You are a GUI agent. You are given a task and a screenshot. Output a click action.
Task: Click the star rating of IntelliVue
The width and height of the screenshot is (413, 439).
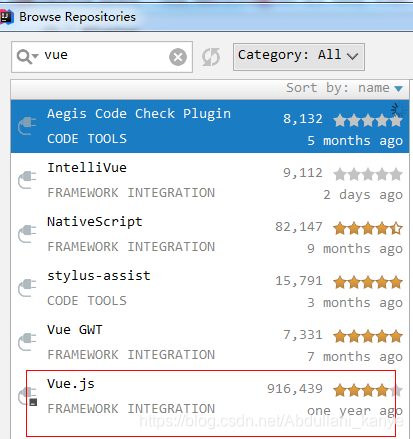(x=368, y=174)
